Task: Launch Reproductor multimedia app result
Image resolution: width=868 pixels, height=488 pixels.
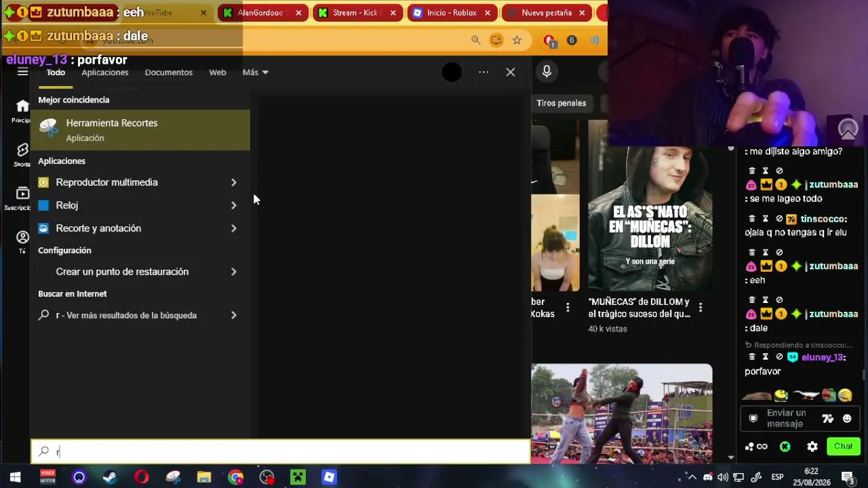Action: (x=106, y=182)
